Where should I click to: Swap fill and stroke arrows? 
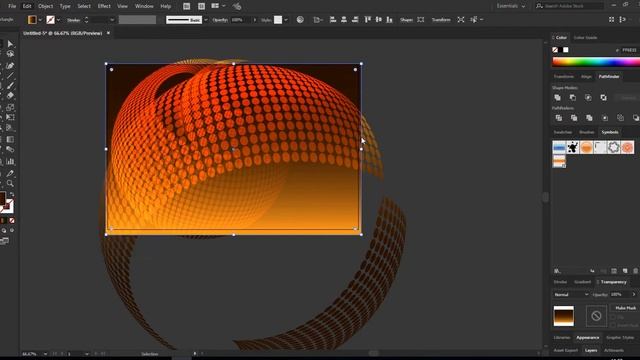coord(11,194)
